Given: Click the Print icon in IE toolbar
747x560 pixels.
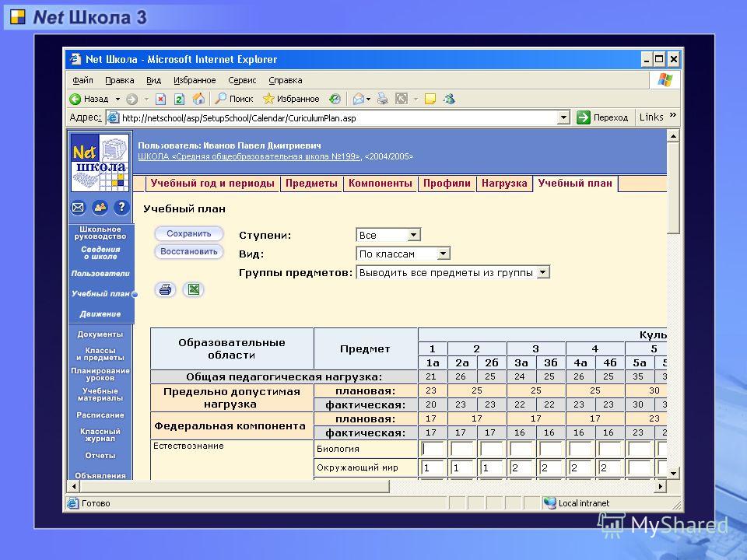Looking at the screenshot, I should (383, 99).
